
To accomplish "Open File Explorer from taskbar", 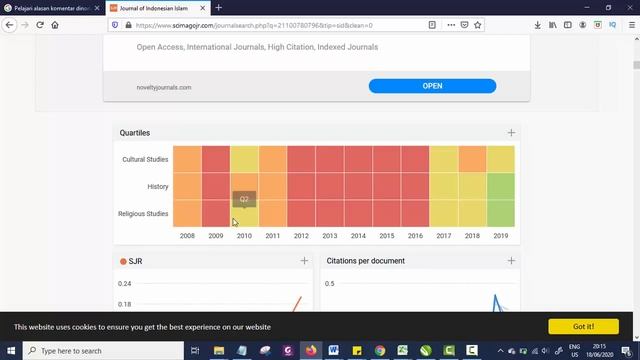I will click(219, 351).
